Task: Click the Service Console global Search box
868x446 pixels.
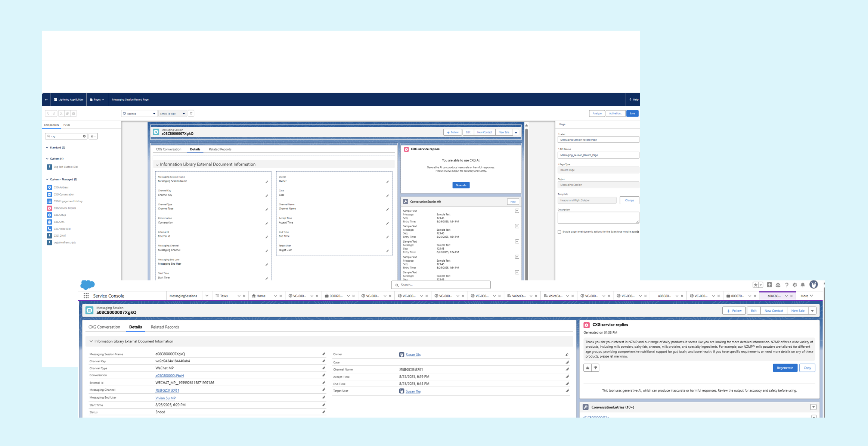Action: 441,285
